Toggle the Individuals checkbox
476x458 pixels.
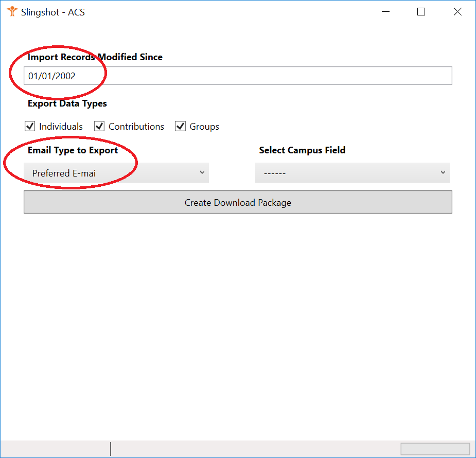pos(30,126)
